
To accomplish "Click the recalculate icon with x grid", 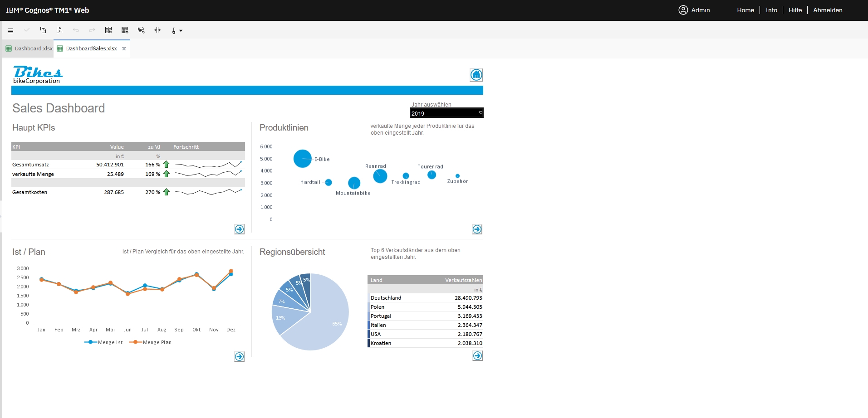I will pos(108,30).
